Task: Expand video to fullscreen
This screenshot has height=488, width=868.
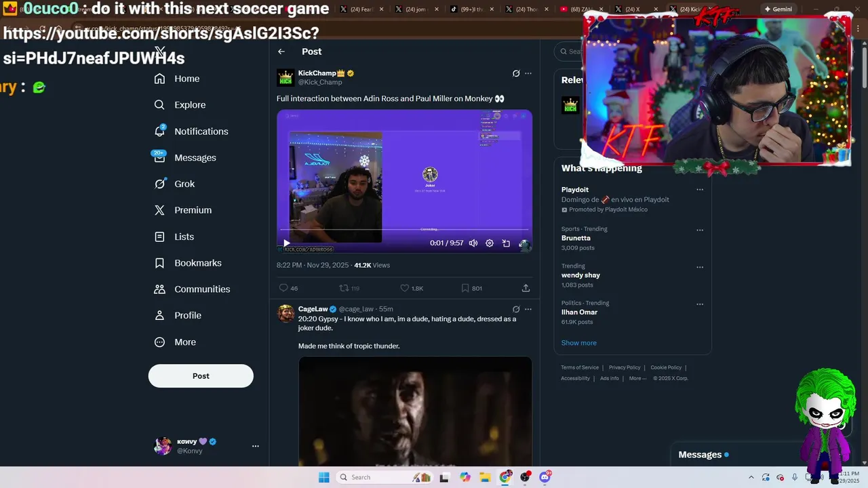Action: click(x=523, y=243)
